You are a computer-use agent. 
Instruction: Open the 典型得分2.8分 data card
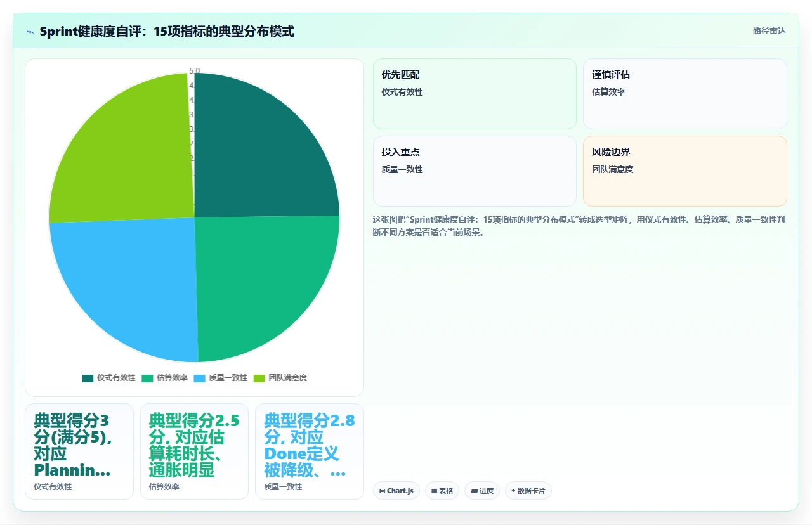(310, 451)
